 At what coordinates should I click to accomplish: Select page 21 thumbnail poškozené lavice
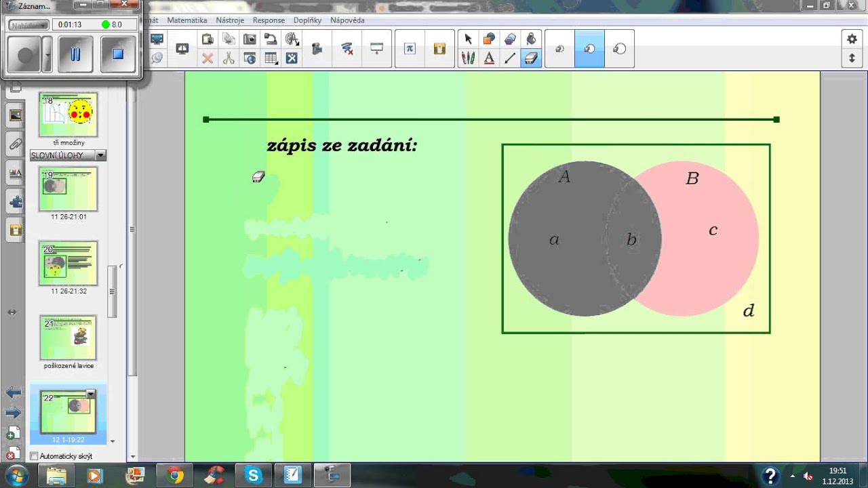coord(68,338)
